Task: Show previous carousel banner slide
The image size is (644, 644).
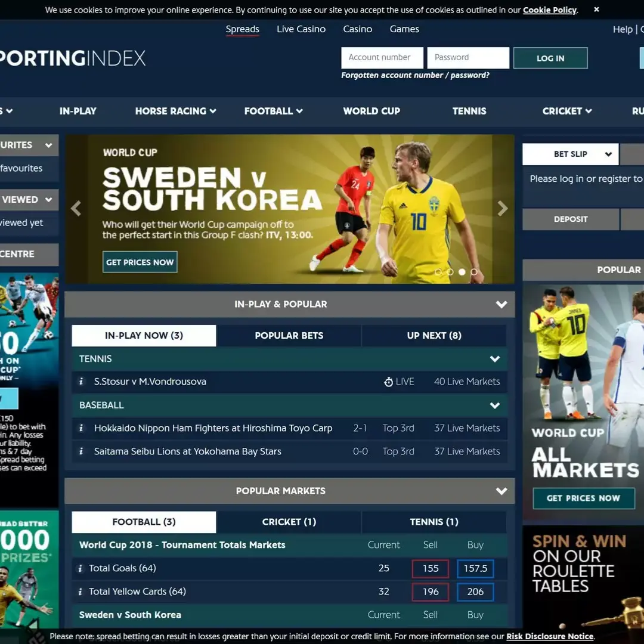Action: (x=76, y=209)
